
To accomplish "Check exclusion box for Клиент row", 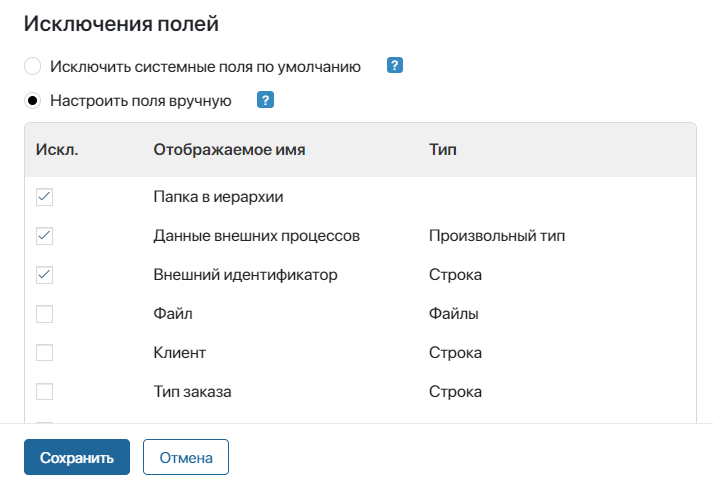I will click(x=45, y=353).
